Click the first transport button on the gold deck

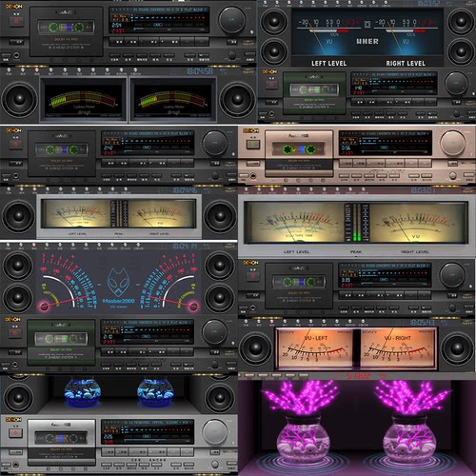346,164
